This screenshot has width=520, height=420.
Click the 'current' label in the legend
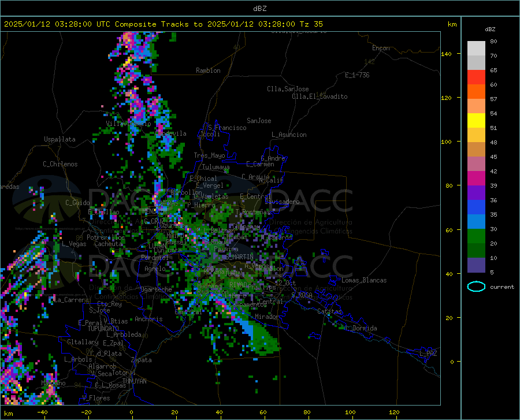[502, 287]
